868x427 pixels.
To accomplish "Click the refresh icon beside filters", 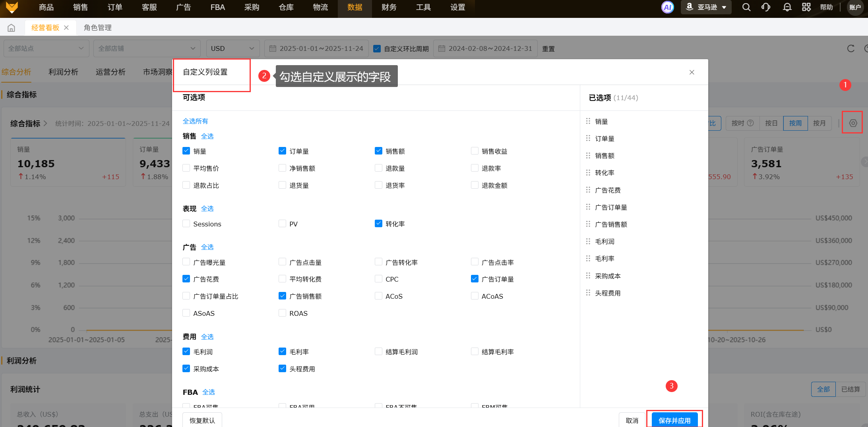I will coord(851,48).
